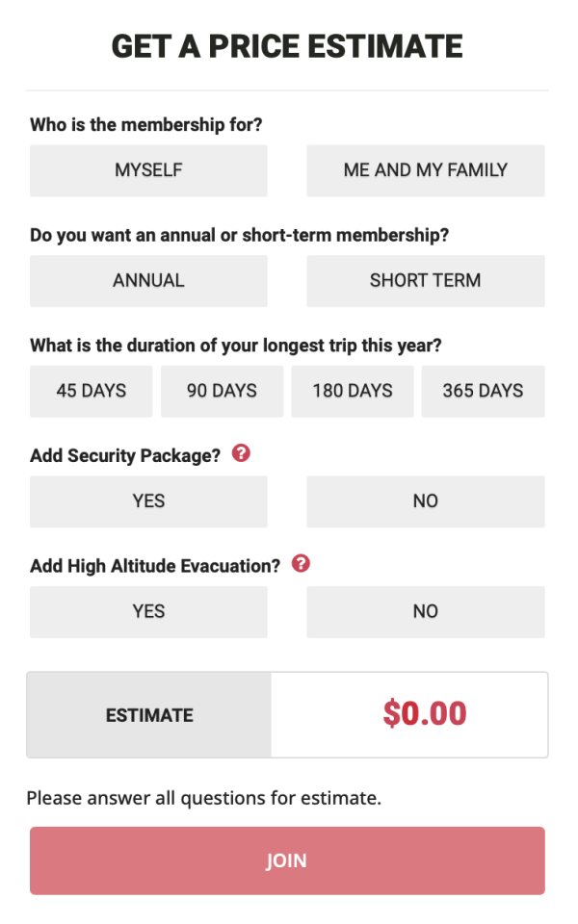Click the GET A PRICE ESTIMATE heading
Image resolution: width=578 pixels, height=924 pixels.
point(287,45)
